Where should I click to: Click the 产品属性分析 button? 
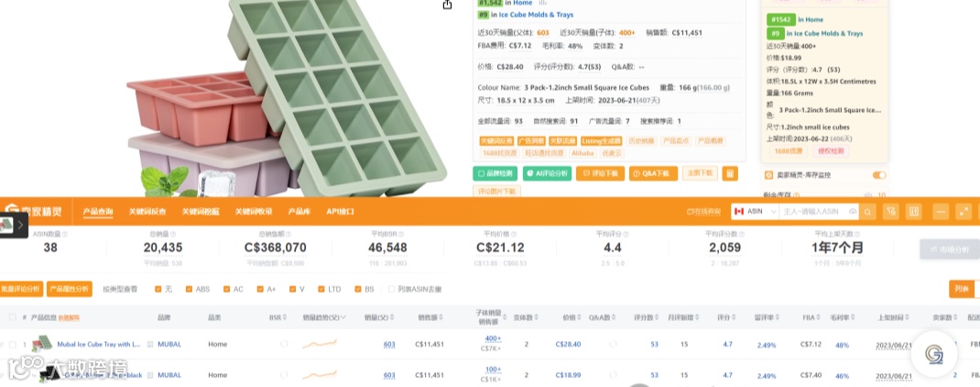(x=70, y=289)
